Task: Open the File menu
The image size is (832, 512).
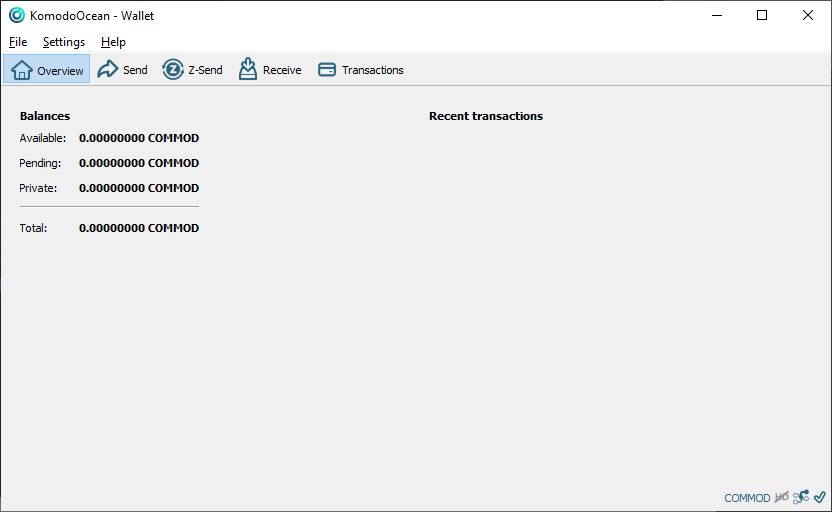Action: point(18,42)
